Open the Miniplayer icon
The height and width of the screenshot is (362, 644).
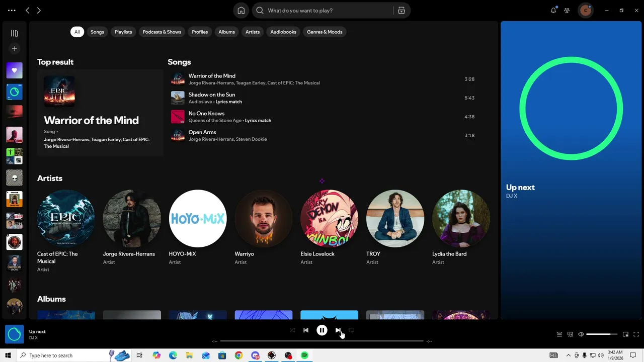tap(625, 334)
